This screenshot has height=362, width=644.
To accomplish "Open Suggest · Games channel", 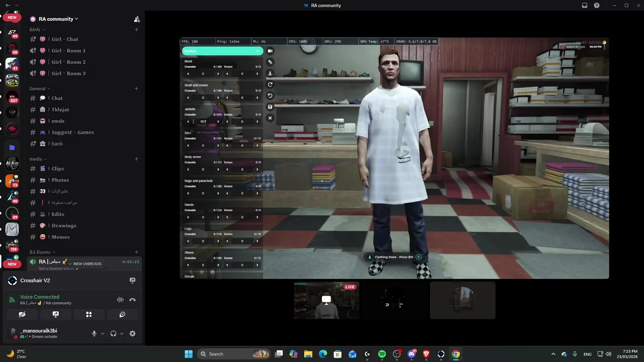I will click(x=84, y=132).
